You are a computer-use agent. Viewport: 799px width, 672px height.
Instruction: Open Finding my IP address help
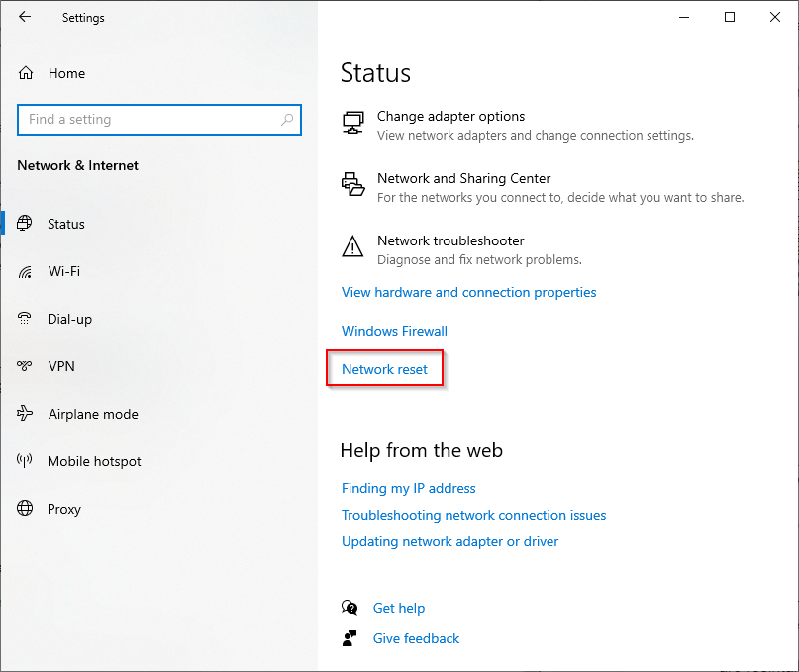408,488
